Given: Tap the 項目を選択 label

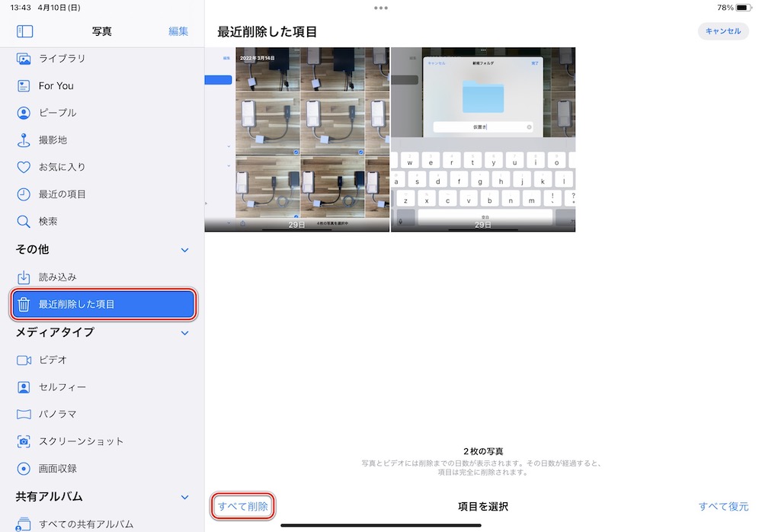Looking at the screenshot, I should [483, 506].
